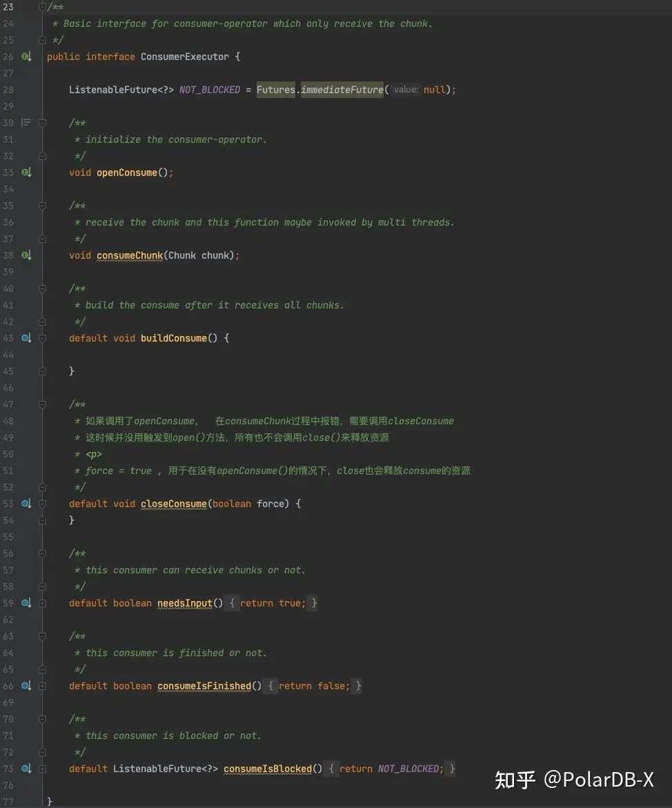This screenshot has height=808, width=672.
Task: Click line number 28 in gutter
Action: [x=8, y=90]
